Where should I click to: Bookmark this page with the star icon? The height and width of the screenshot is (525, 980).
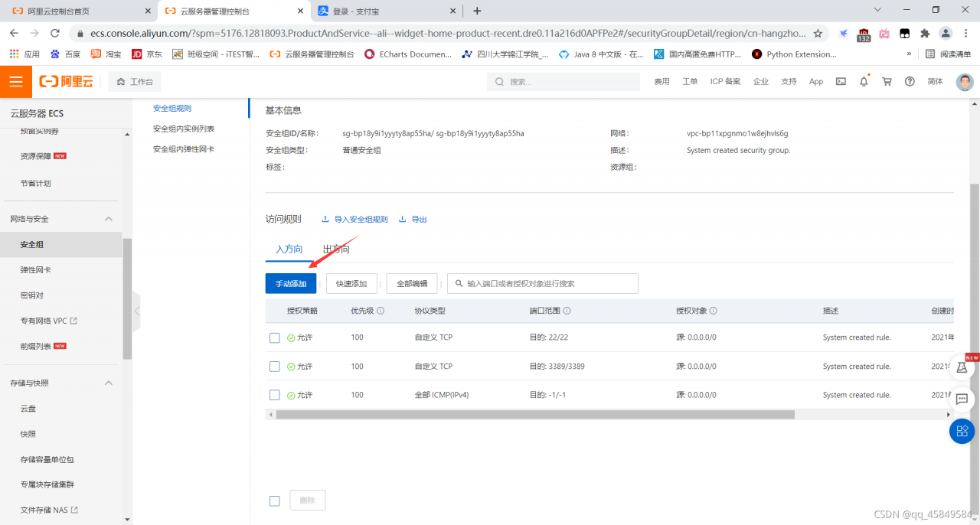(x=818, y=34)
